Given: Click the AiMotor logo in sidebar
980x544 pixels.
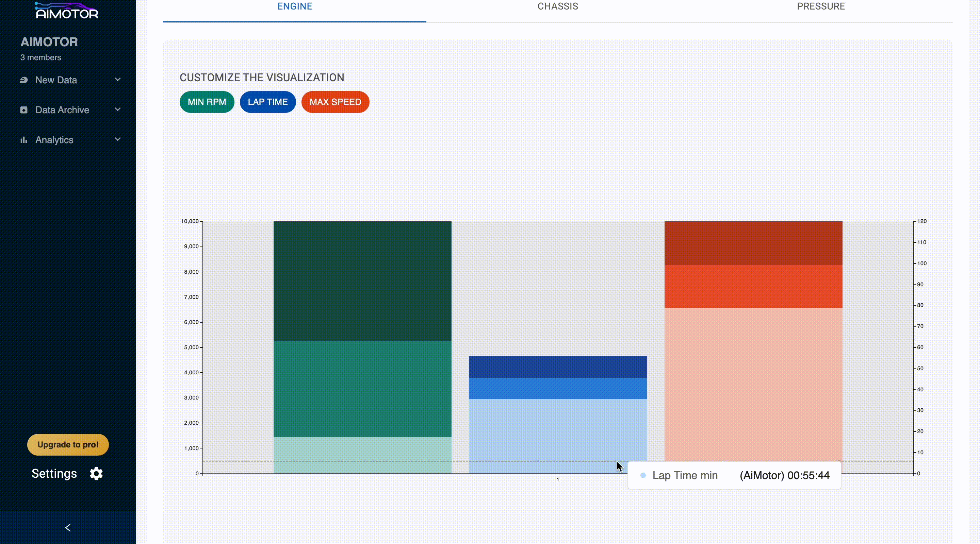Looking at the screenshot, I should tap(67, 11).
